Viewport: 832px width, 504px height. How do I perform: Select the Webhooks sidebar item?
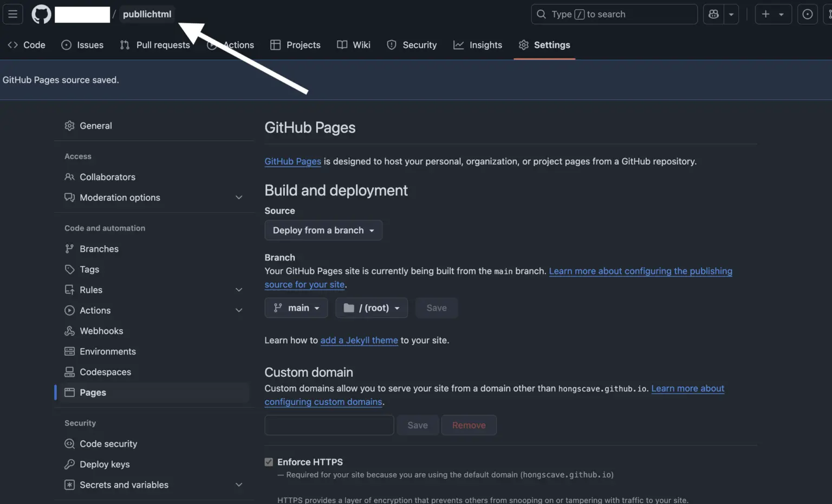(101, 331)
